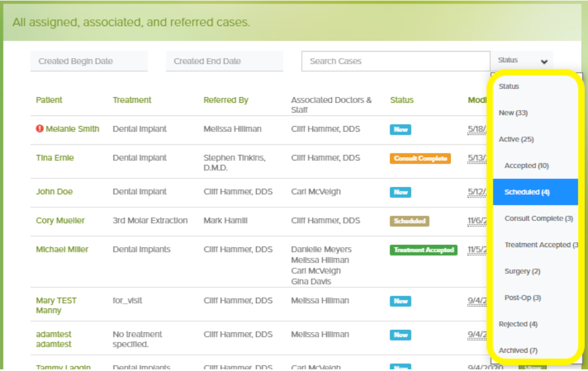Viewport: 588px width, 371px height.
Task: Focus the Search Cases input box
Action: tap(395, 62)
